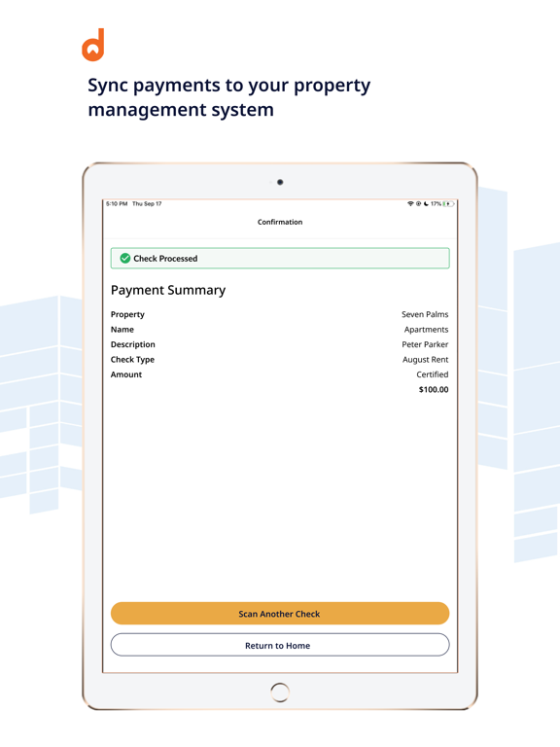Click the Seven Palms value
The image size is (560, 747).
(x=425, y=314)
